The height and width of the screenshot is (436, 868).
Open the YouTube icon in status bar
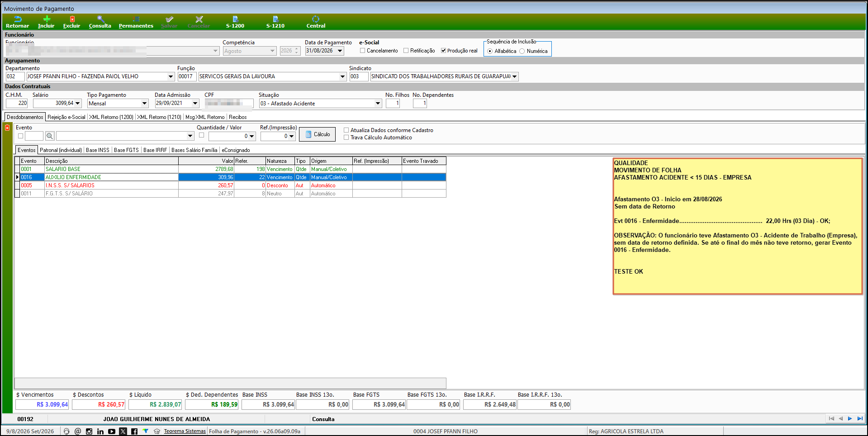(112, 431)
